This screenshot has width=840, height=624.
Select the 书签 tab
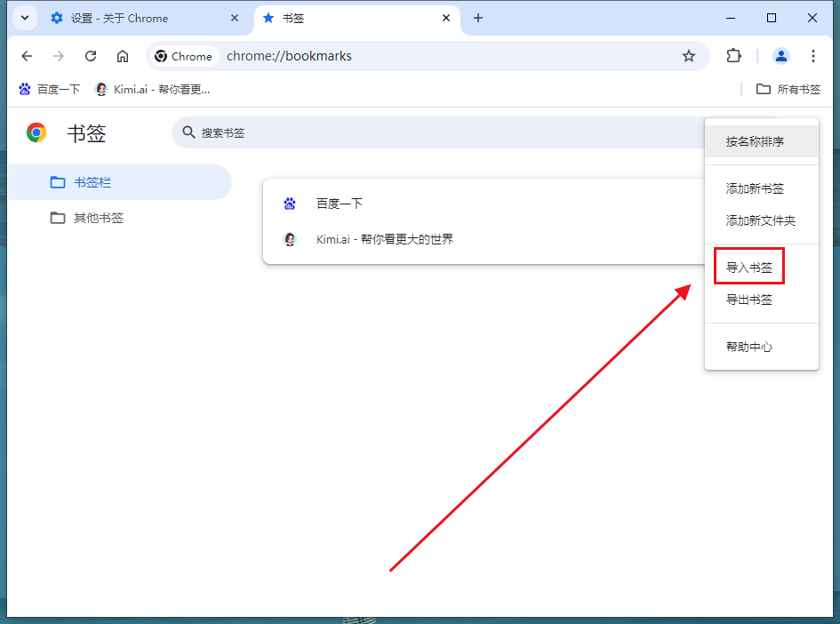point(357,18)
